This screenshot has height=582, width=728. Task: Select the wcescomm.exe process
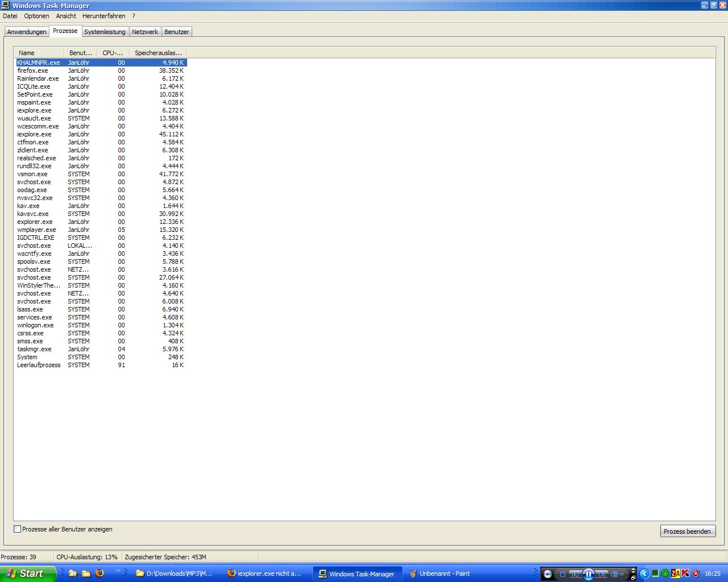tap(101, 126)
